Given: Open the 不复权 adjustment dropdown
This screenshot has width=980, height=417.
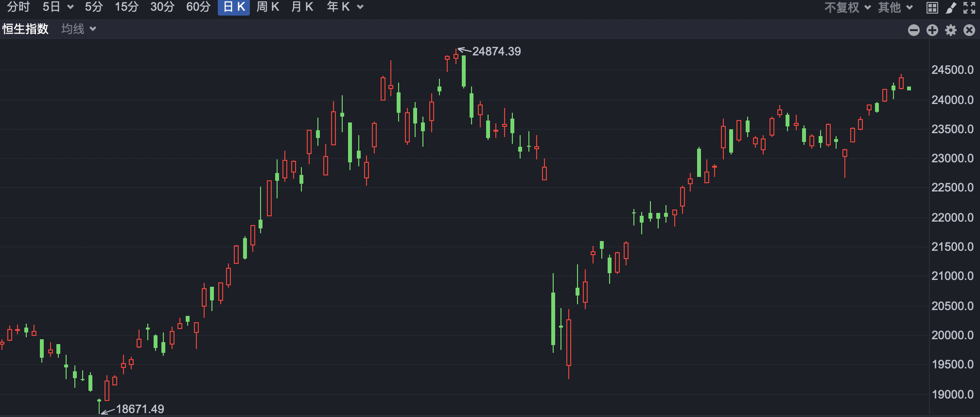Looking at the screenshot, I should (x=847, y=7).
